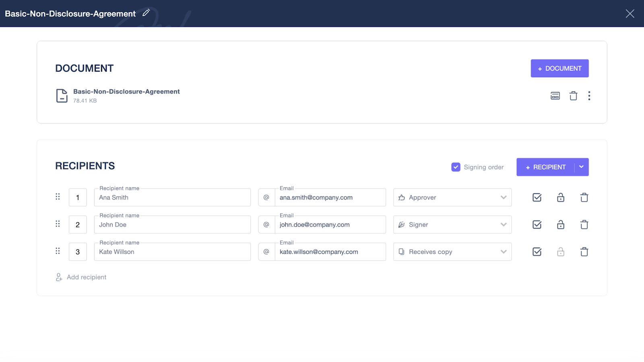
Task: Delete the Basic-Non-Disclosure-Agreement document
Action: click(x=573, y=96)
